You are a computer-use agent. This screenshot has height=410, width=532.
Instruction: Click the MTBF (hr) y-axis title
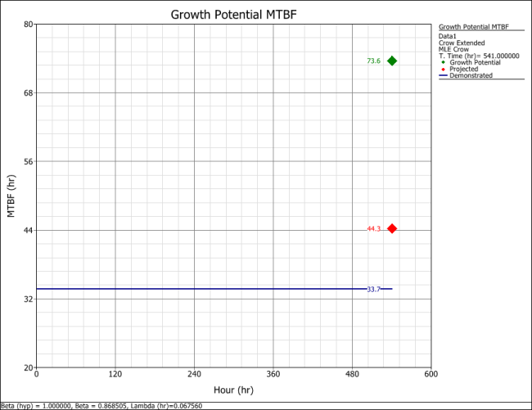11,196
